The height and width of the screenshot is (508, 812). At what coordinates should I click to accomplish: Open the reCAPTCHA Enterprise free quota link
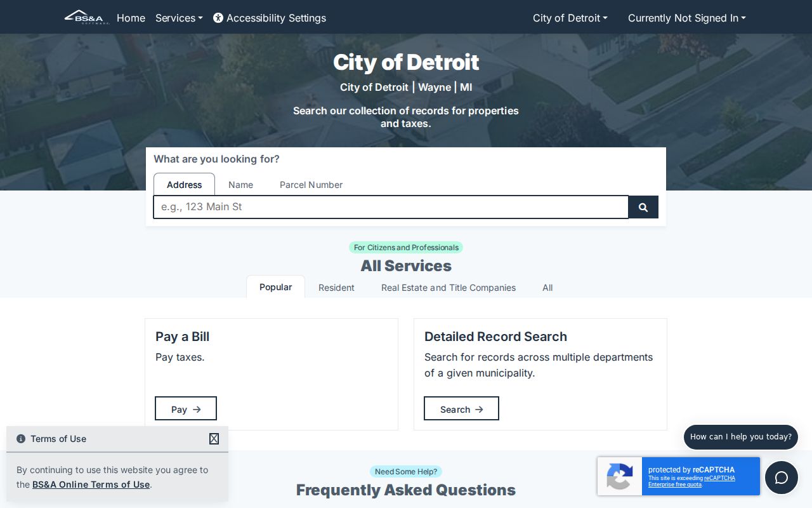click(691, 481)
